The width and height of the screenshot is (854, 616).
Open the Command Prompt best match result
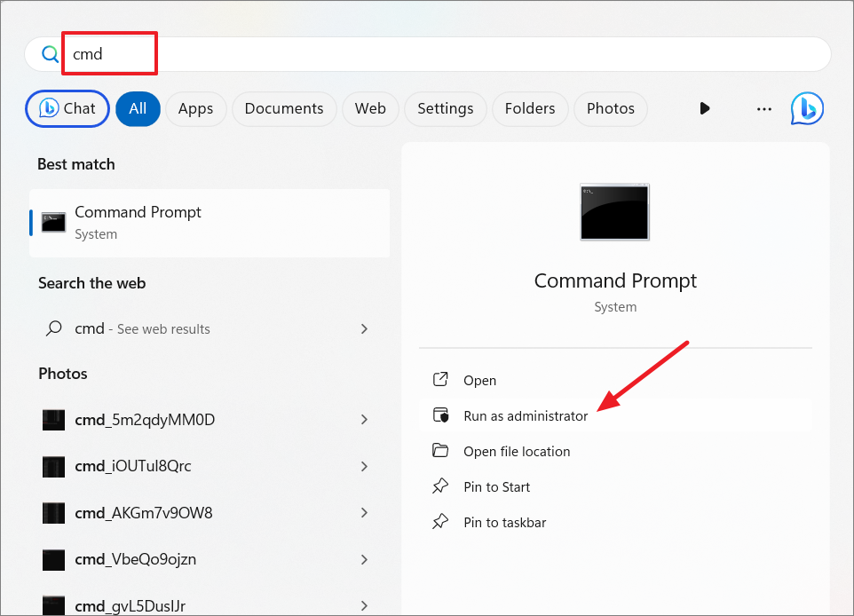(x=210, y=223)
